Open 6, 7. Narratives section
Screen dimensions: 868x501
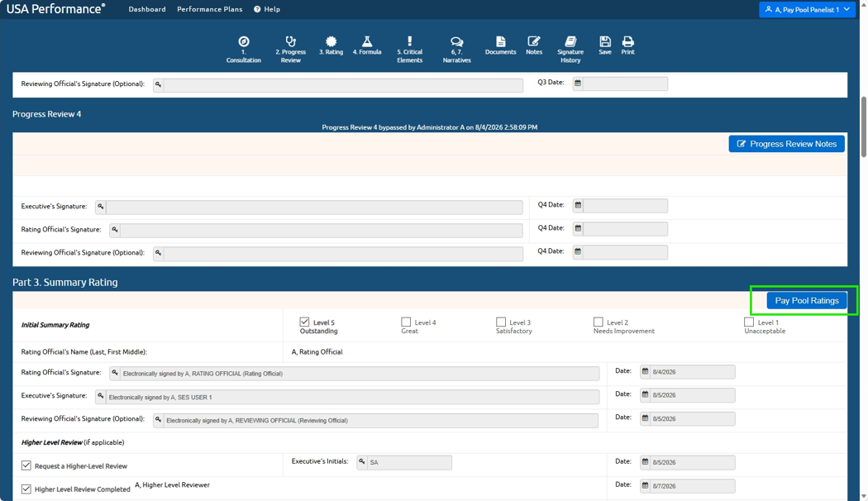click(x=456, y=50)
